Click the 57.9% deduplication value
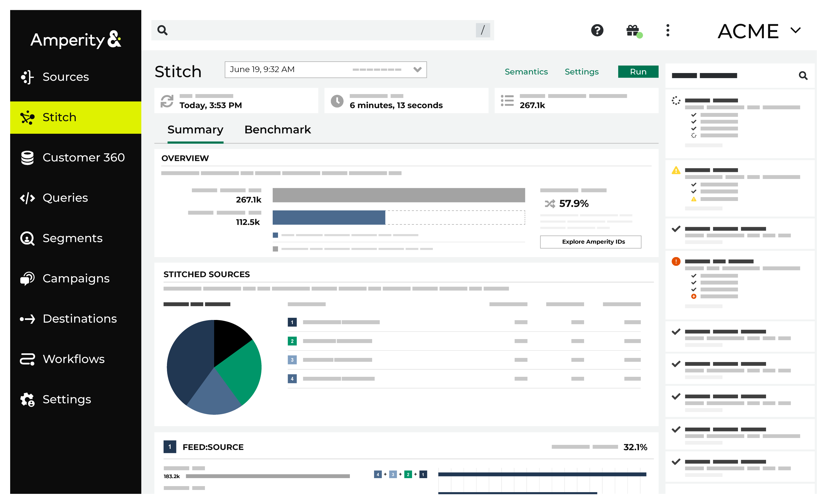 tap(574, 203)
